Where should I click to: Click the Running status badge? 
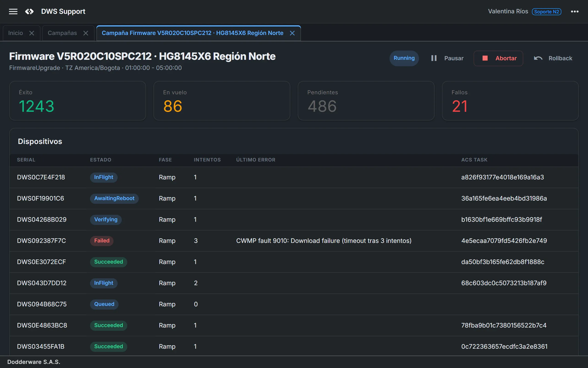click(404, 58)
